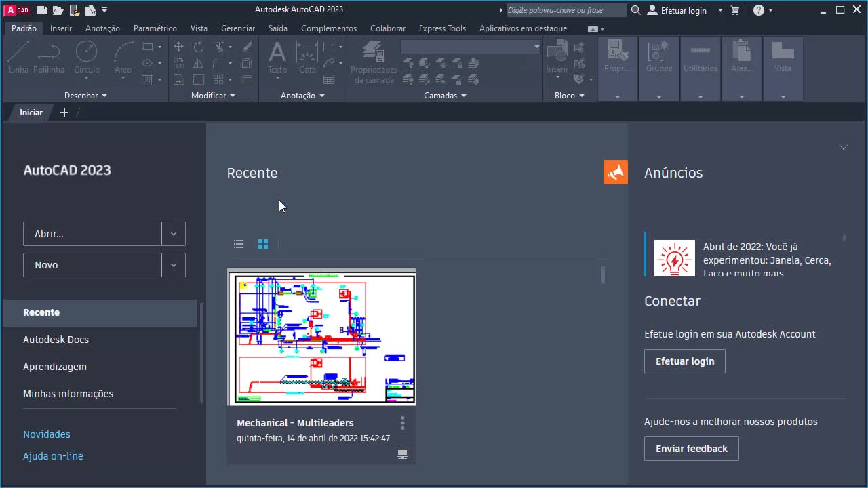The width and height of the screenshot is (868, 488).
Task: Click the orange announcements megaphone icon
Action: pos(616,172)
